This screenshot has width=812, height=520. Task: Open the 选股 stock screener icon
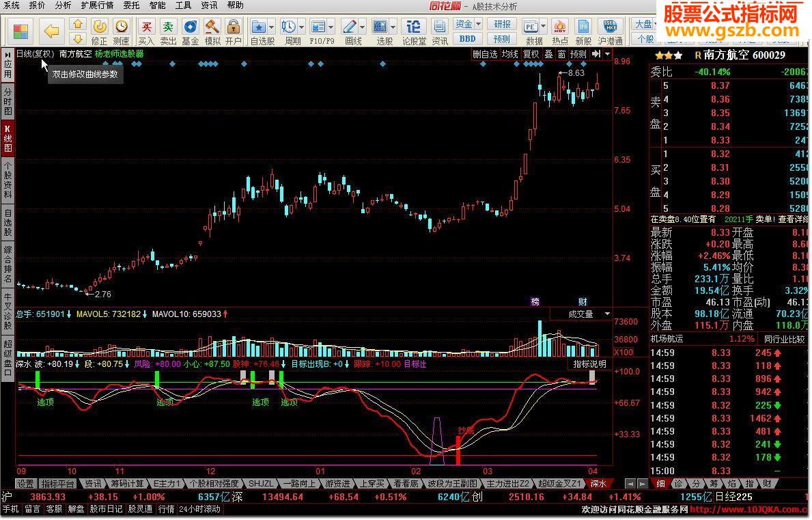[380, 27]
